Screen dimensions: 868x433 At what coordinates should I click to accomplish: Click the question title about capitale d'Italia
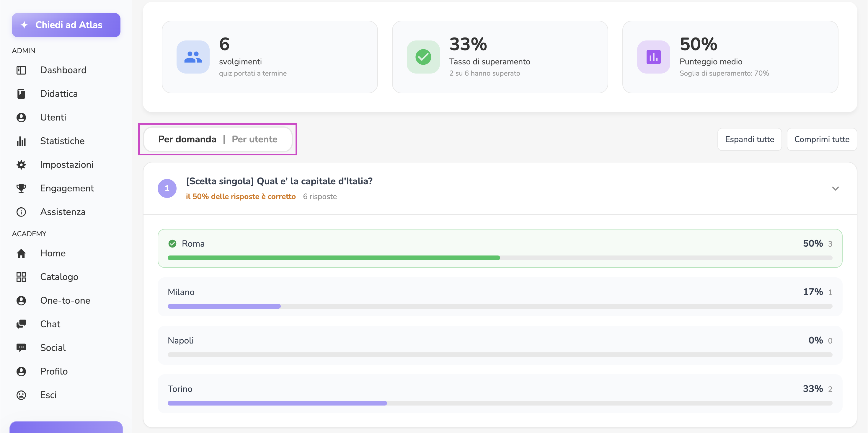click(279, 181)
